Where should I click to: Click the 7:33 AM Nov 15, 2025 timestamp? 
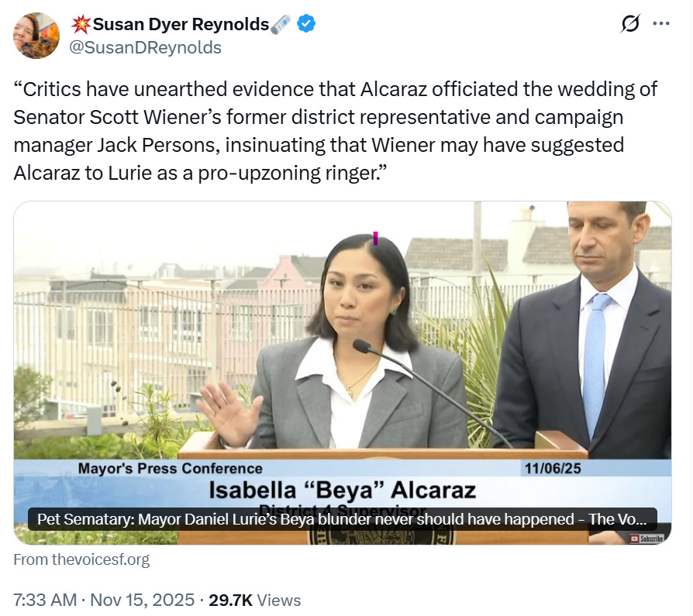[104, 600]
